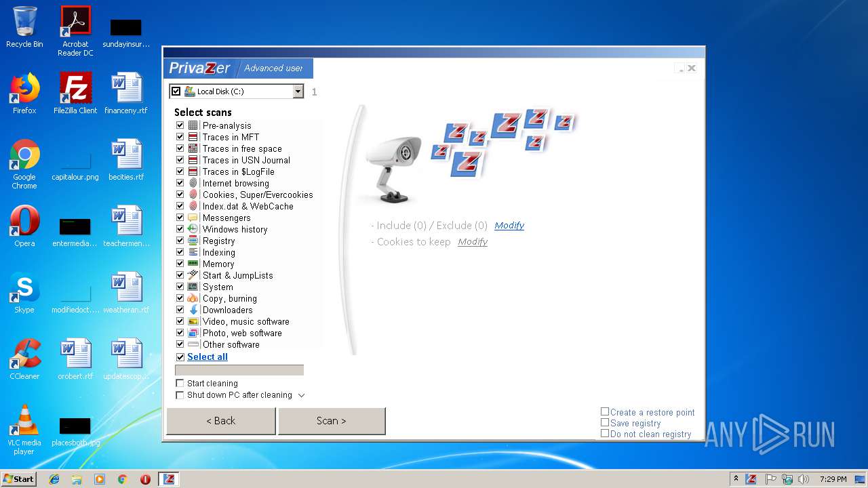The image size is (868, 488).
Task: Enable Shut down PC after cleaning
Action: click(x=180, y=395)
